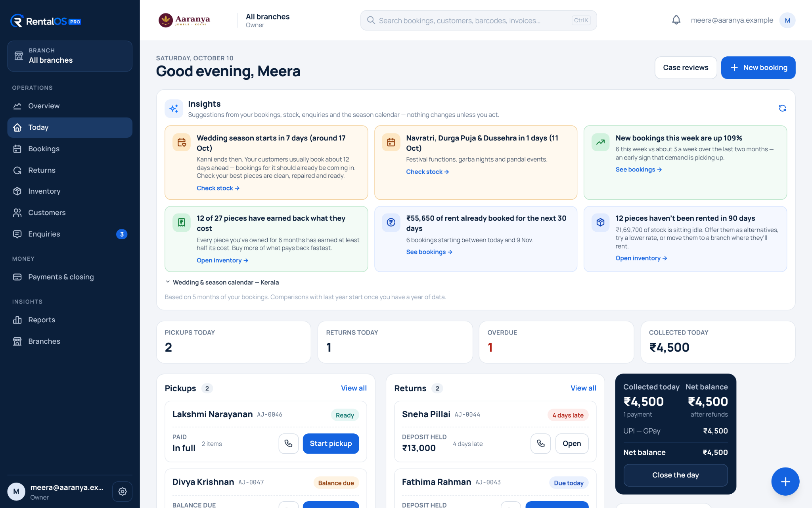Click the Wedding season calendar-heart icon

182,142
